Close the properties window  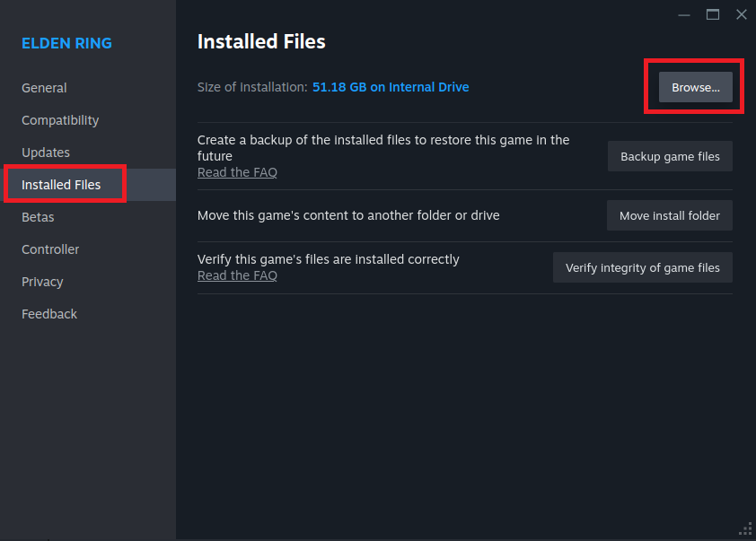point(741,14)
